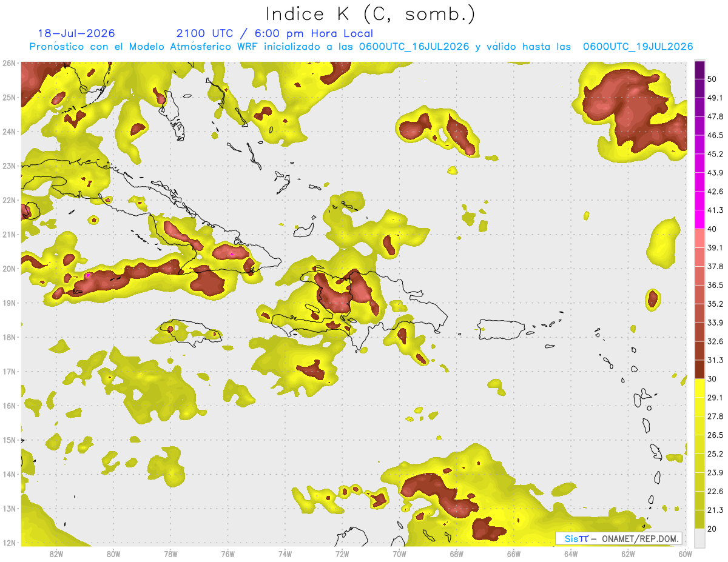
Task: Select the 25N latitude axis label
Action: (8, 98)
